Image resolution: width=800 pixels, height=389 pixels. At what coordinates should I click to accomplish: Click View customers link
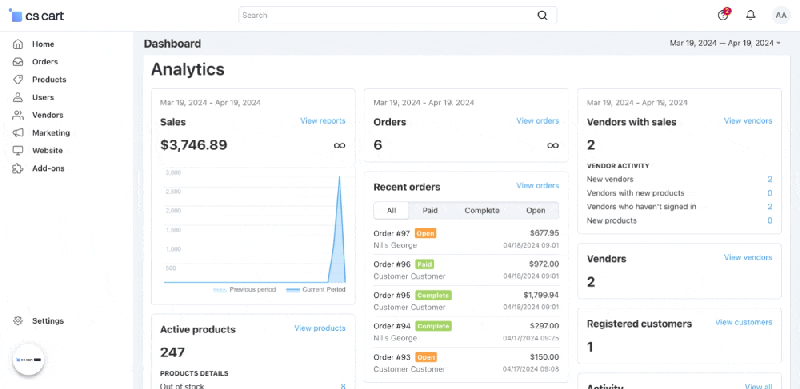pos(744,322)
